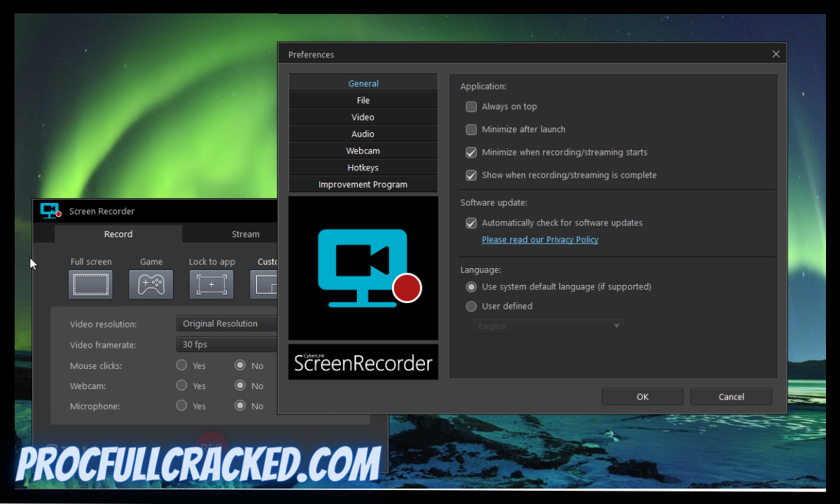Select the User defined language option
Image resolution: width=840 pixels, height=504 pixels.
coord(471,306)
